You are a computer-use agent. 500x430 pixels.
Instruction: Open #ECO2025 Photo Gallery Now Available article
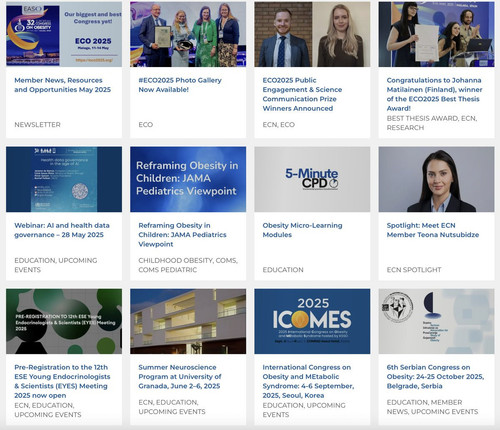pos(180,85)
